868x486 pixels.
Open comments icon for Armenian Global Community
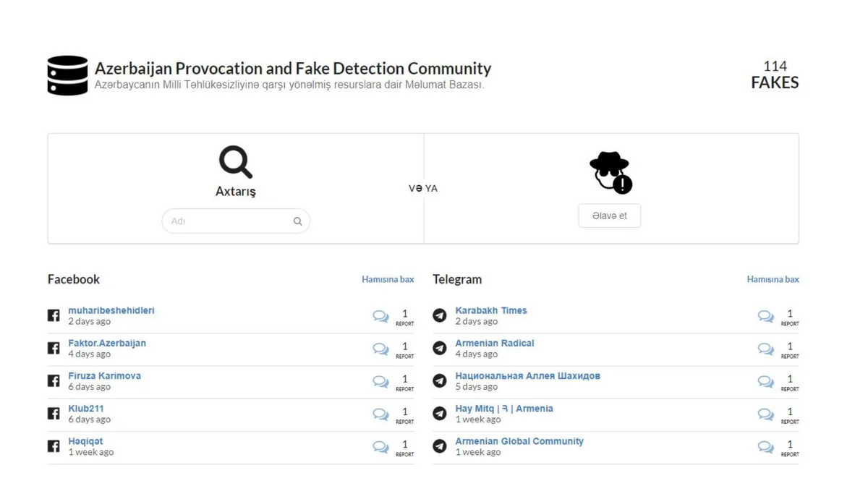[x=765, y=447]
